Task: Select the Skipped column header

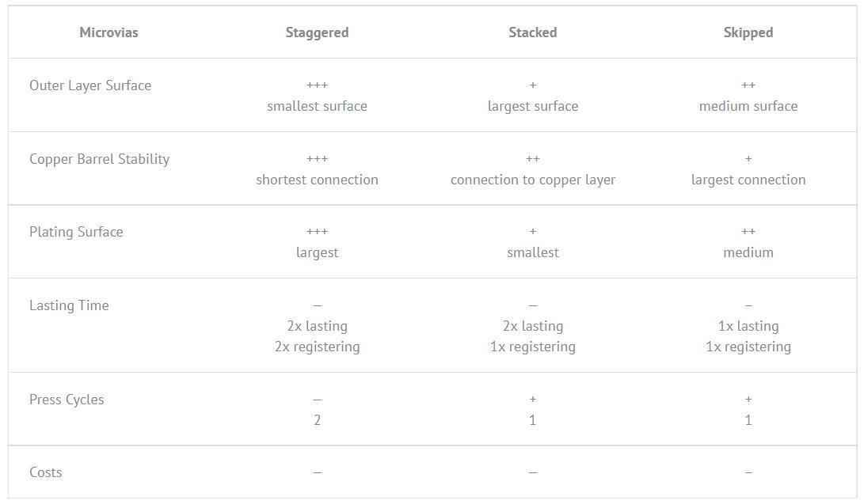Action: coord(748,32)
